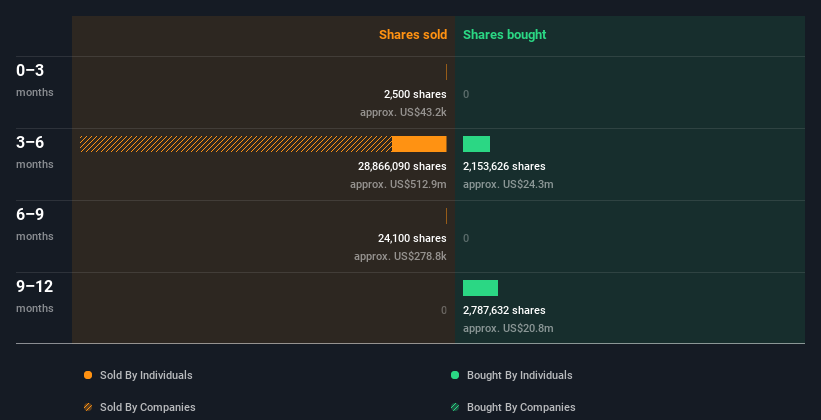This screenshot has width=821, height=420.
Task: Click the solid orange individuals-sold bar in 3–6 months
Action: pos(419,144)
